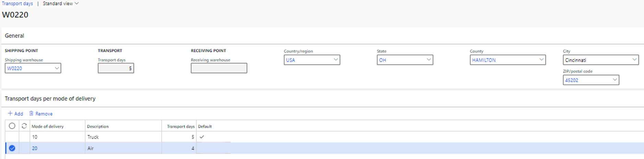Open mode of delivery 20 link
Screen dimensions: 644x159
35,148
